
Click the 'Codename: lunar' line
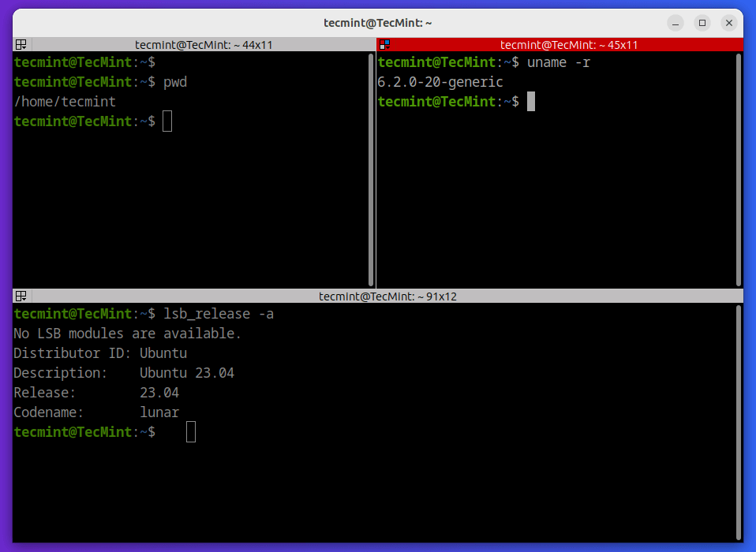point(96,412)
